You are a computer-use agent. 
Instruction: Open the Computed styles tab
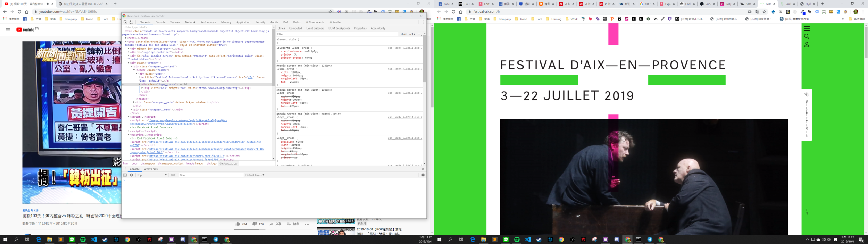pyautogui.click(x=295, y=28)
